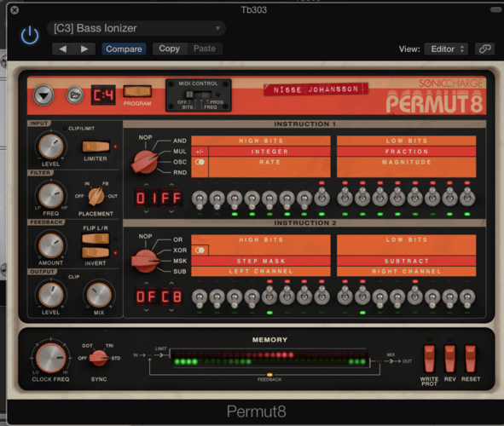Flip second Instruction 2 low bit switch

pos(362,296)
